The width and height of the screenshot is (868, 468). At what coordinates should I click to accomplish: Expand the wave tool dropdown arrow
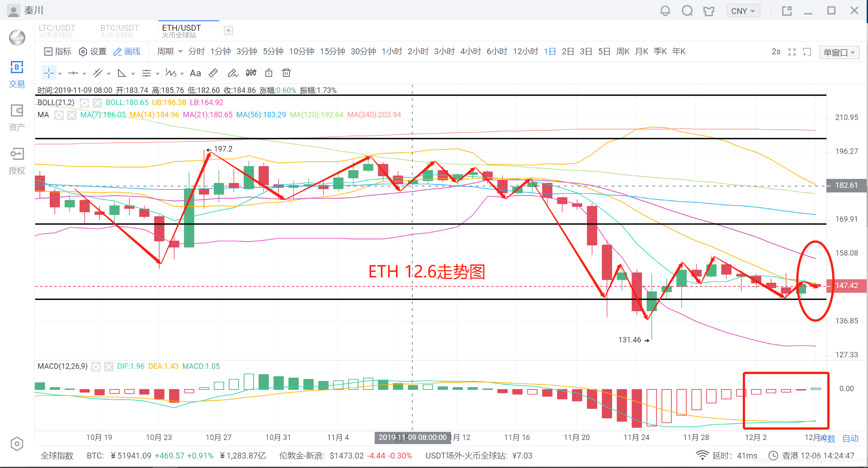[182, 74]
